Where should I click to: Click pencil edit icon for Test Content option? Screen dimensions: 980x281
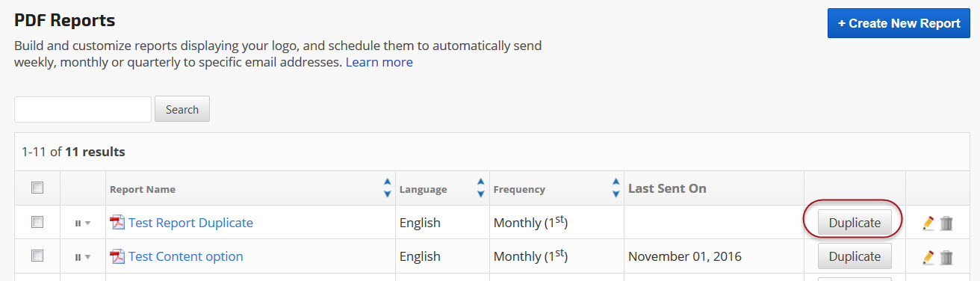tap(928, 257)
